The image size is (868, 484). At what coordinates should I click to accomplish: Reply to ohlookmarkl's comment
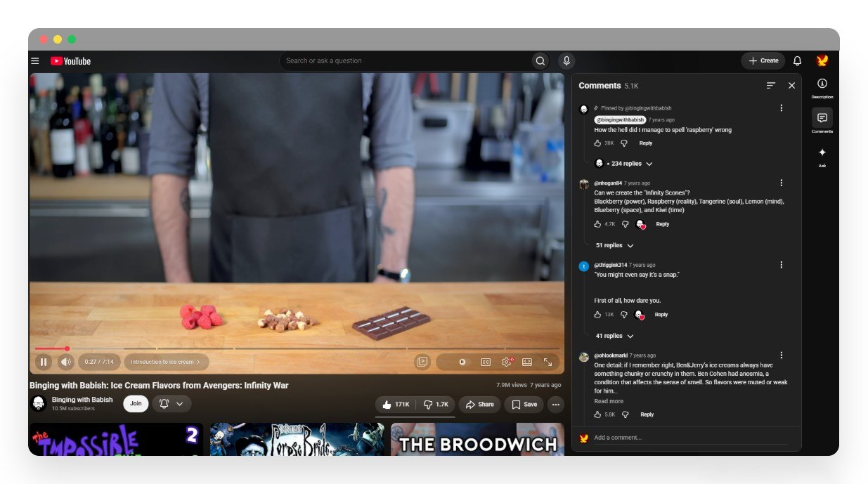click(x=647, y=414)
